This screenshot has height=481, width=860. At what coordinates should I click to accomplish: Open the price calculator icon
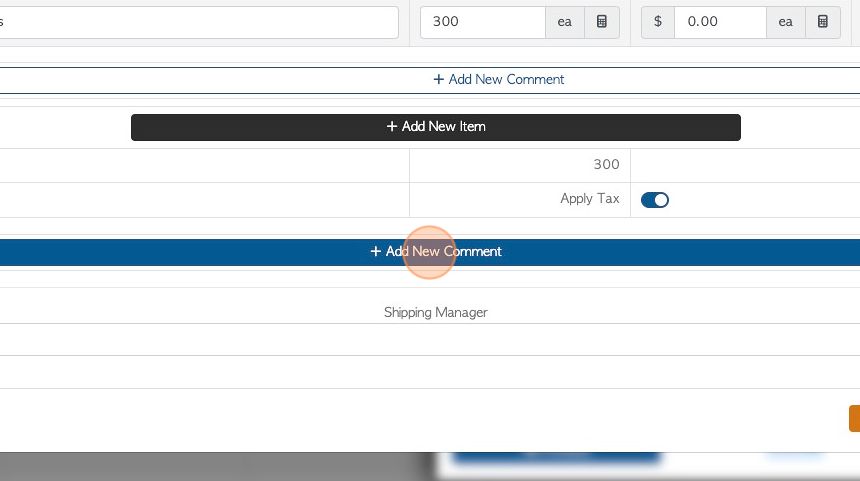coord(823,22)
